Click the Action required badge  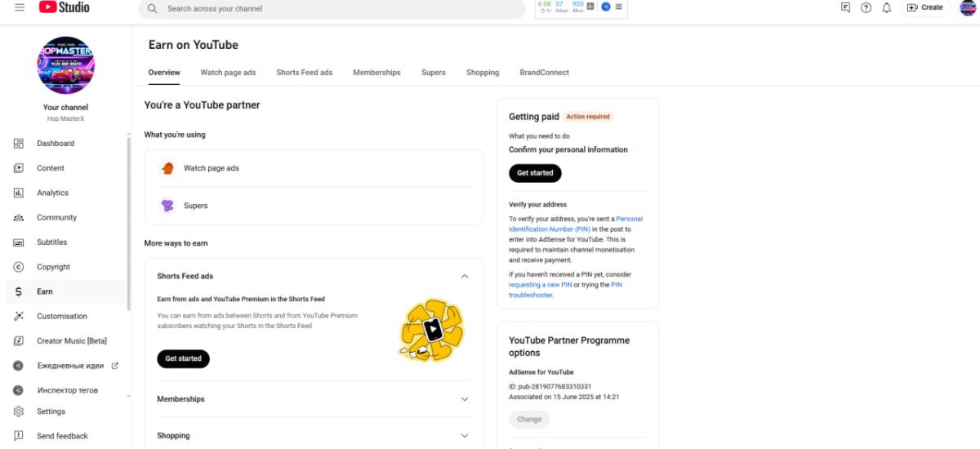tap(588, 117)
